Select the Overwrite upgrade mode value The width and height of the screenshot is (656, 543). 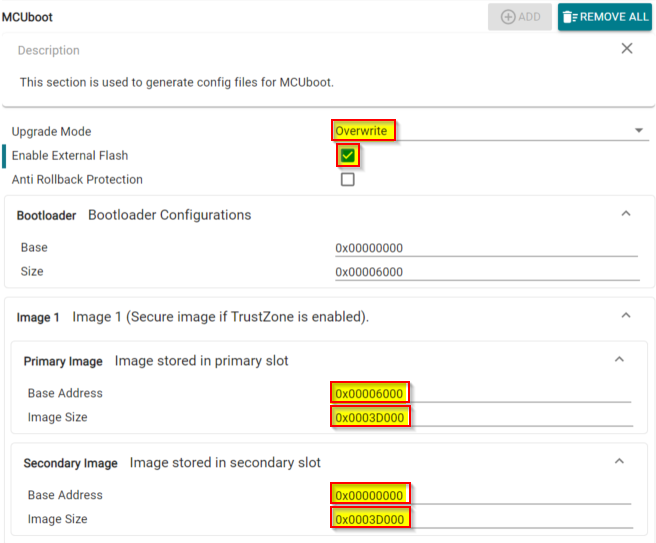(362, 131)
